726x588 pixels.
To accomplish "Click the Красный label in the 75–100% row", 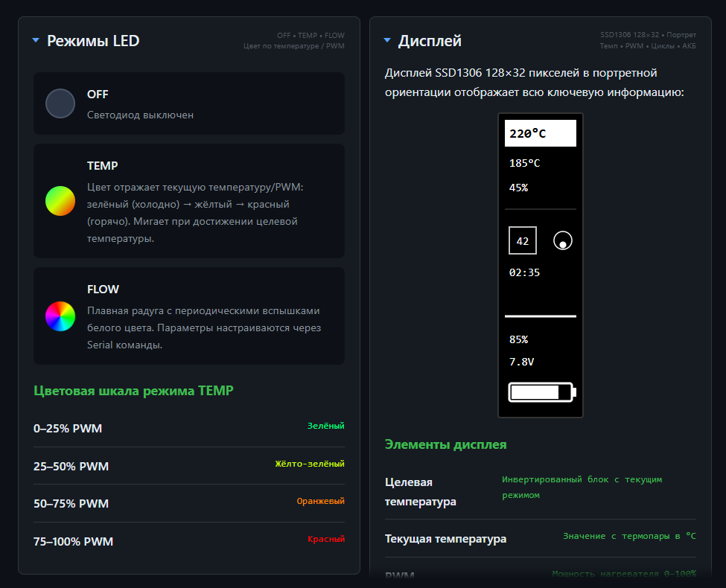I will pos(326,539).
